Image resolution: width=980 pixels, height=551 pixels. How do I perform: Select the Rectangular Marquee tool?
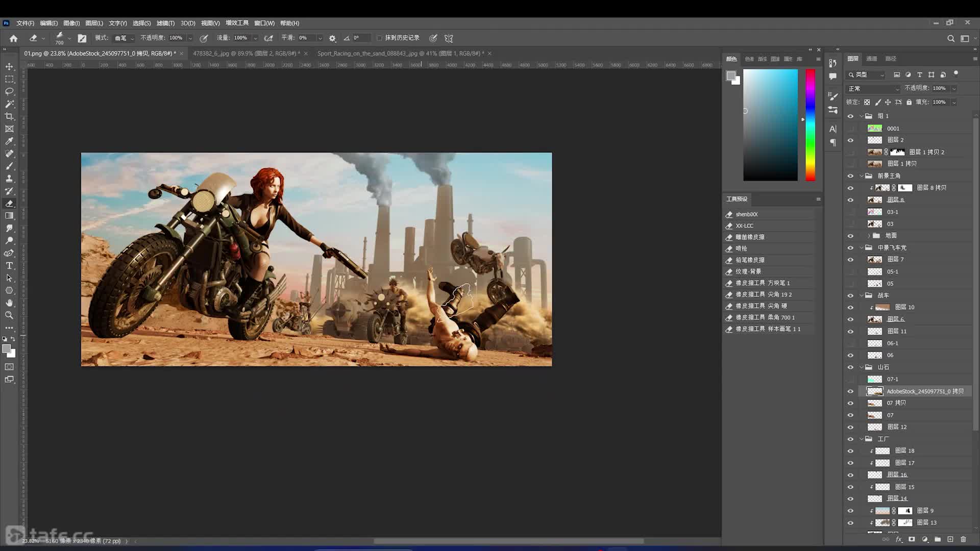click(9, 79)
